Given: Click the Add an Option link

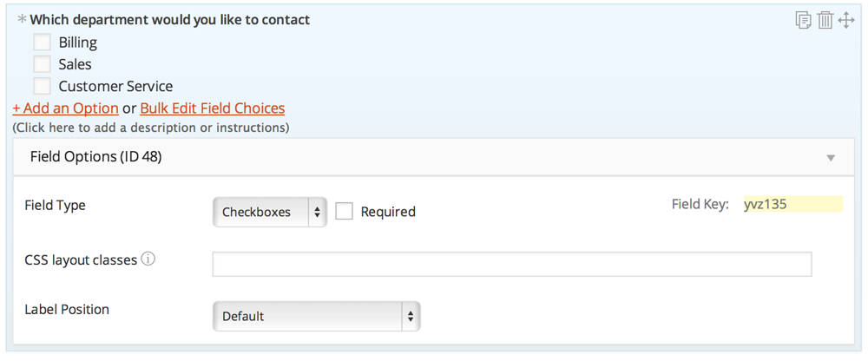Looking at the screenshot, I should 65,108.
